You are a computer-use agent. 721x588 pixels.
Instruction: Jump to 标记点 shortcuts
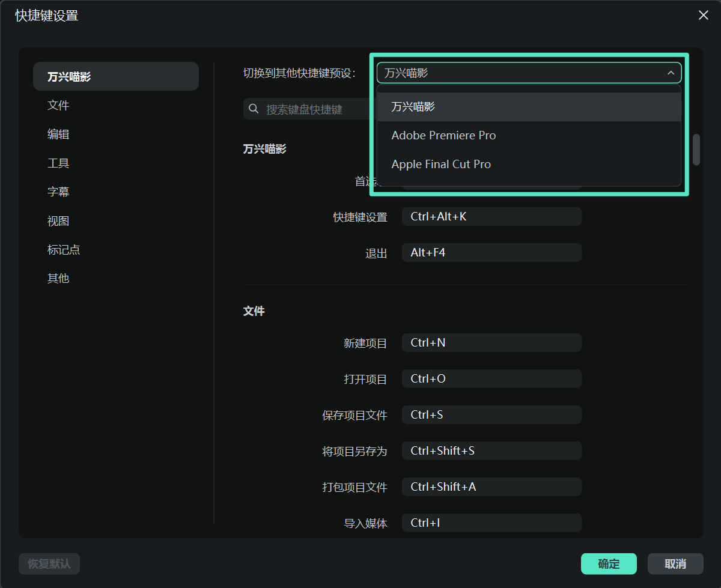64,250
